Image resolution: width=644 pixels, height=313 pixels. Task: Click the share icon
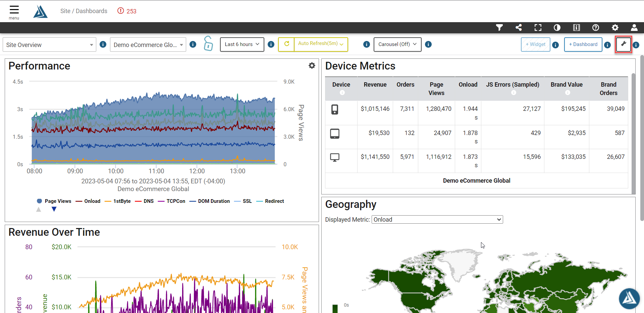[519, 28]
